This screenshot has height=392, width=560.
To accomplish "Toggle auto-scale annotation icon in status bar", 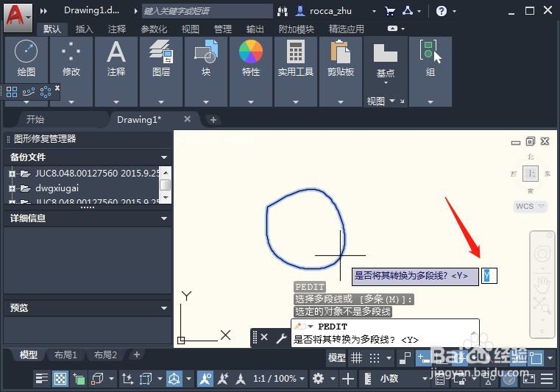I will (x=223, y=379).
